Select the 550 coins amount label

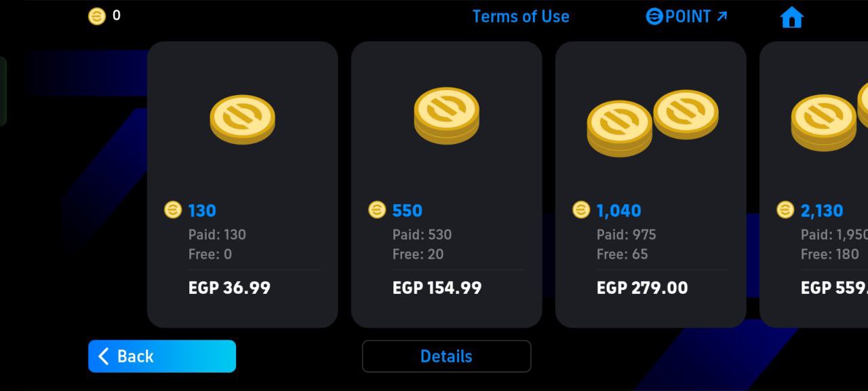click(407, 210)
